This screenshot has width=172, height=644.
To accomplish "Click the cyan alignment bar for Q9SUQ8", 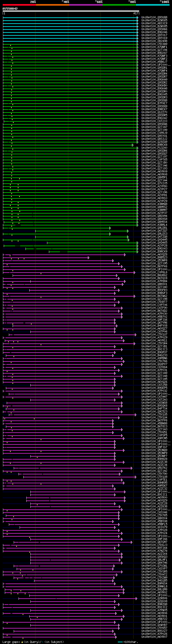I will coord(71,18).
